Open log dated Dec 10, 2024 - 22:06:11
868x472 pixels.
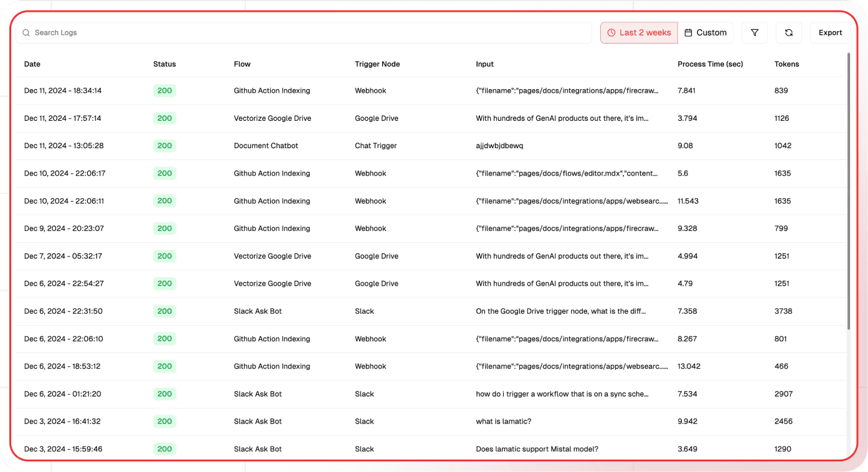[431, 201]
